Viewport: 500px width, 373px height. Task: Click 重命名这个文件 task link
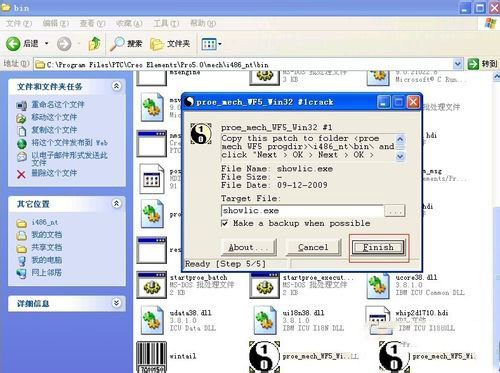pyautogui.click(x=58, y=105)
